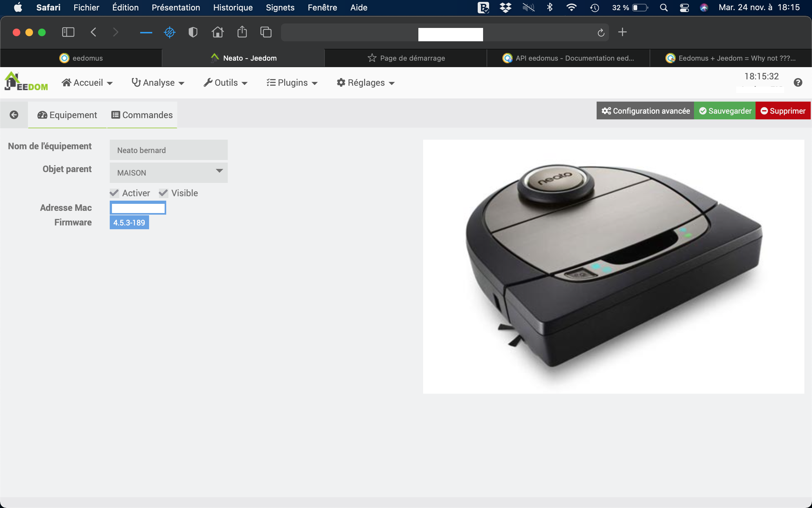This screenshot has width=812, height=508.
Task: Show tab overview icon
Action: (x=266, y=32)
